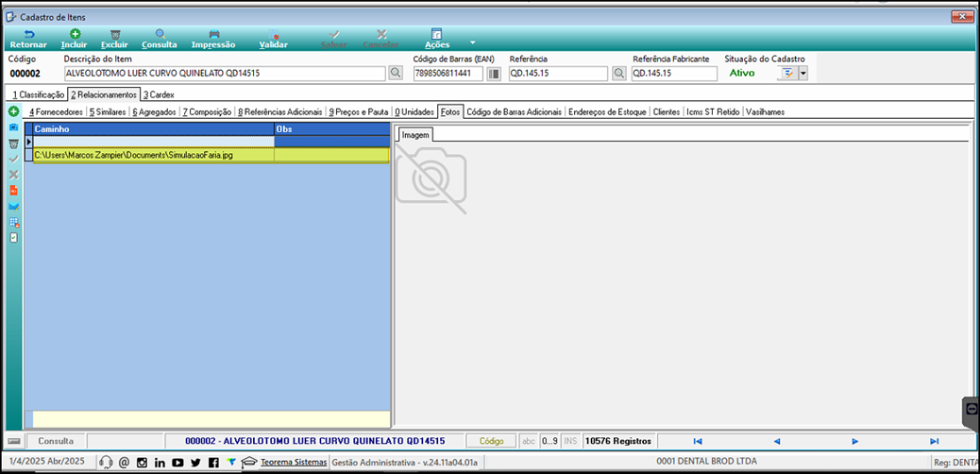The height and width of the screenshot is (474, 980).
Task: Click the Código button in status bar
Action: (491, 441)
